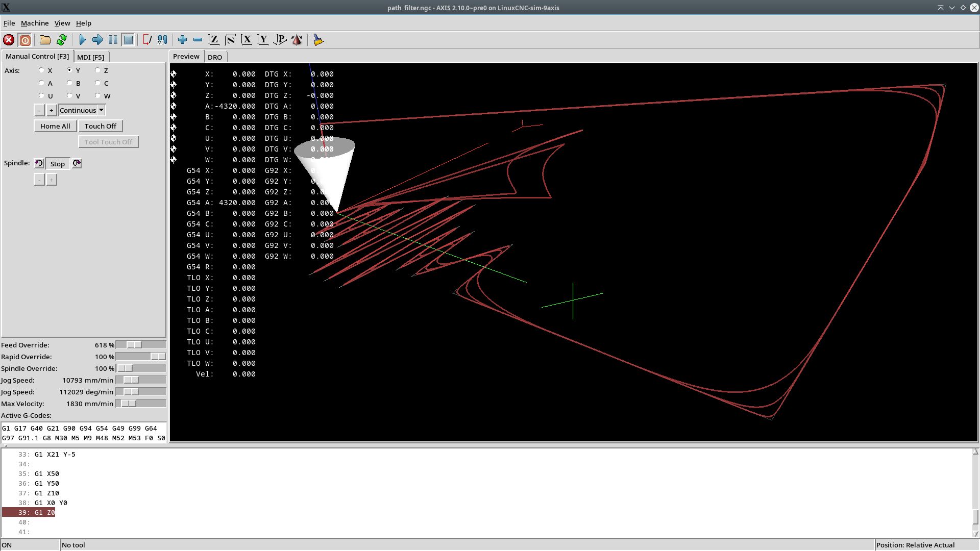The height and width of the screenshot is (551, 980).
Task: Reload current file with green arrows icon
Action: click(x=62, y=40)
